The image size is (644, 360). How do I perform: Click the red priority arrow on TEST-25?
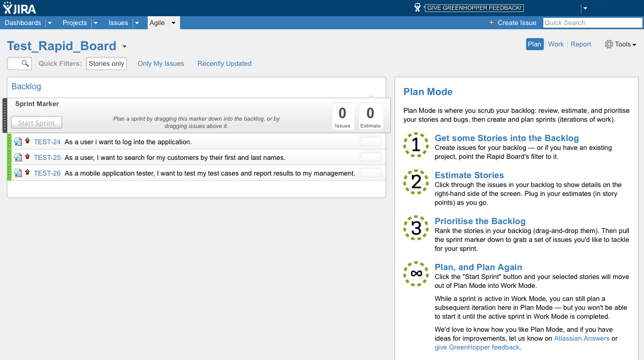pos(27,157)
